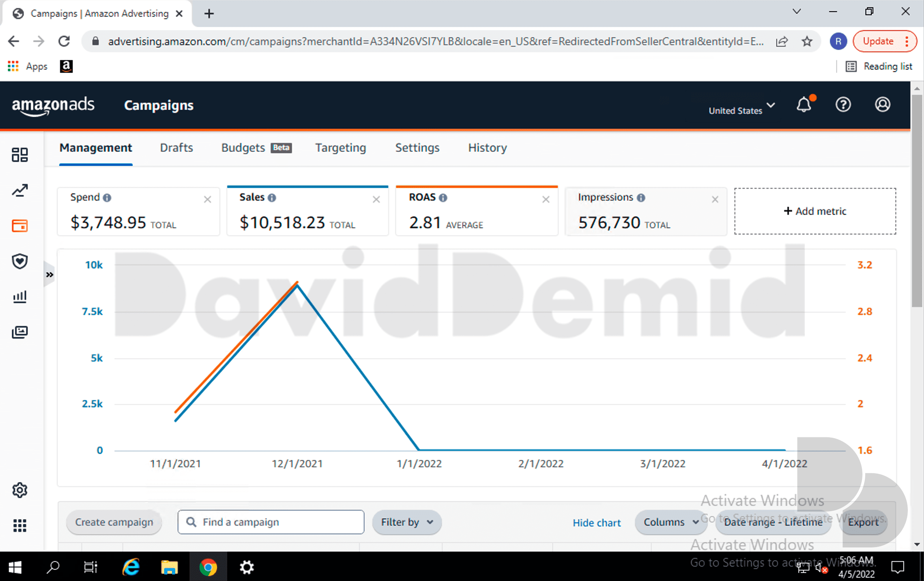Click the Sales info icon

click(272, 198)
